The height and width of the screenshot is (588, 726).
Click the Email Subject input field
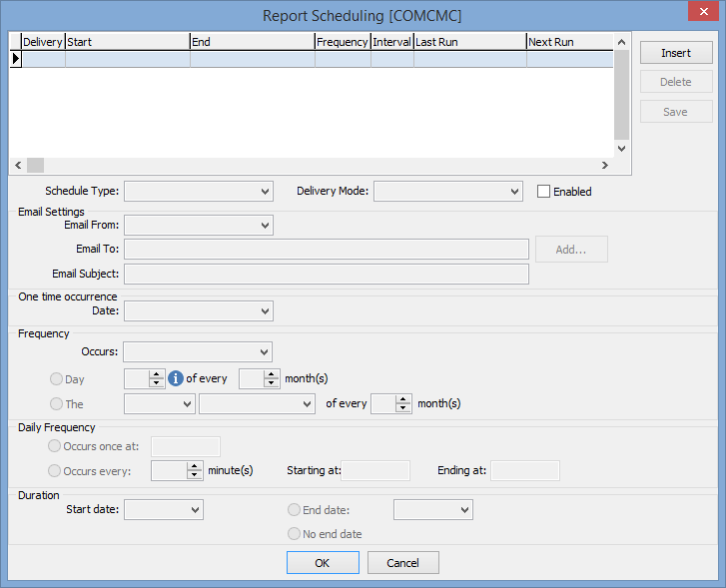tap(327, 275)
